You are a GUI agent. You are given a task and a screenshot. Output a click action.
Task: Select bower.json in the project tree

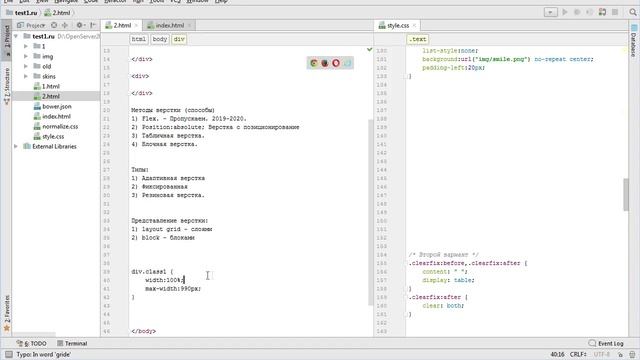(x=57, y=106)
